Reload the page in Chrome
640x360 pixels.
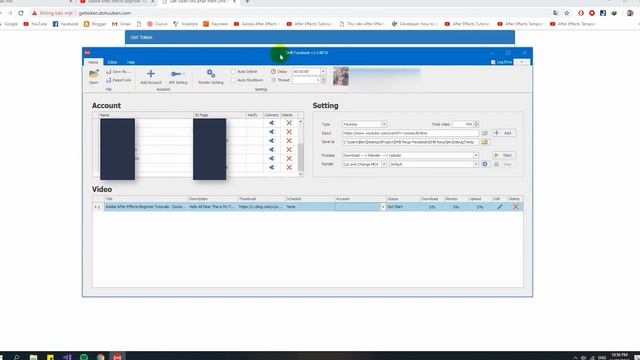coord(21,13)
